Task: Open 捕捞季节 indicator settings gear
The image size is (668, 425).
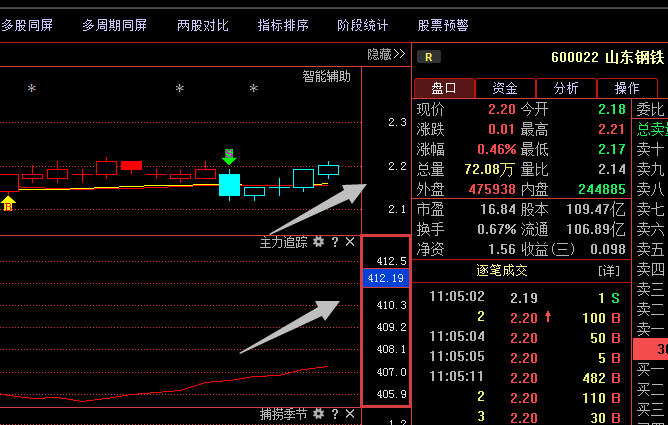Action: [x=318, y=414]
